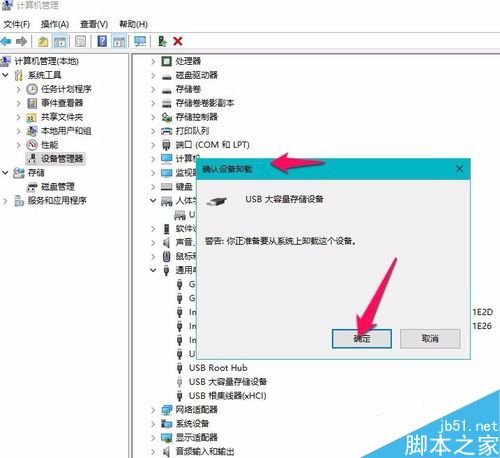500x458 pixels.
Task: Expand the 显示适配器 device category
Action: tap(153, 438)
